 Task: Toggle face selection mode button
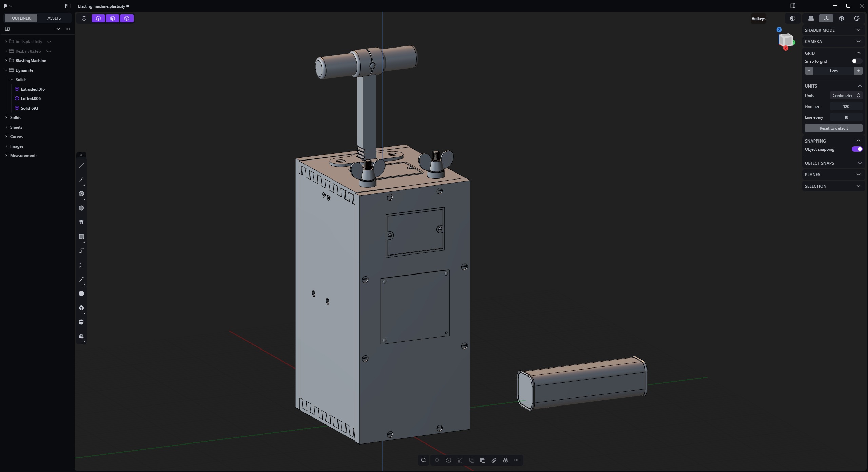pos(113,18)
